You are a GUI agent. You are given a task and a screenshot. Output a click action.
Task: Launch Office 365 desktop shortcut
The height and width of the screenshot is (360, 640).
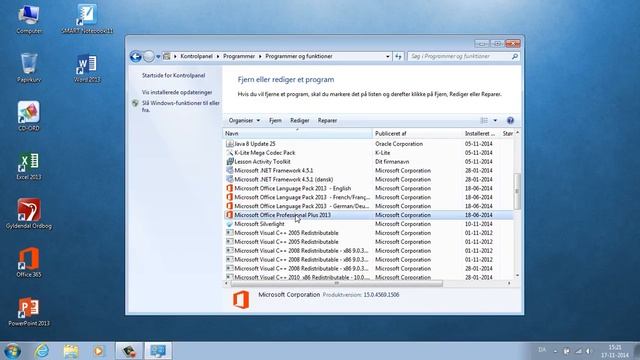pyautogui.click(x=29, y=262)
